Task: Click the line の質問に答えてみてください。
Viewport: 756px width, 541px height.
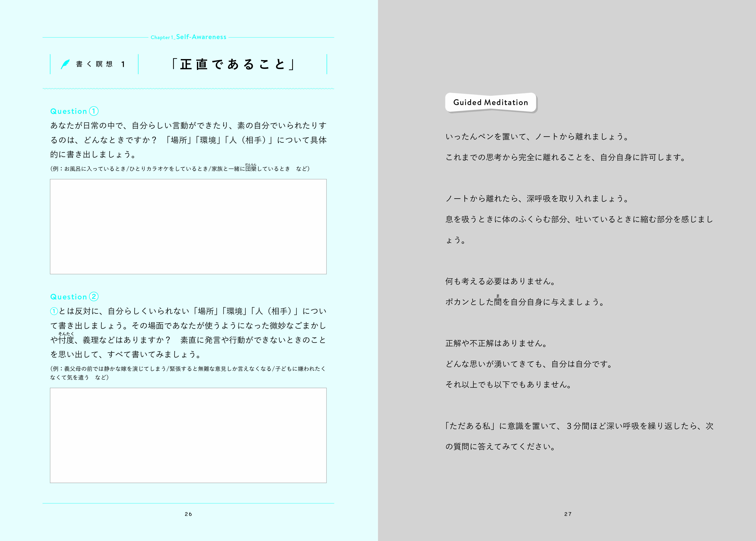Action: point(500,447)
